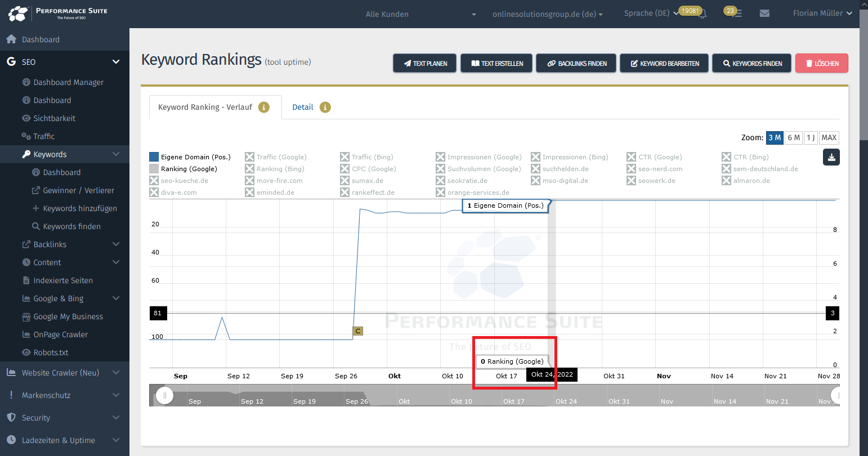Click the TEXT ERSTELLEN button
The height and width of the screenshot is (456, 868).
(x=496, y=64)
